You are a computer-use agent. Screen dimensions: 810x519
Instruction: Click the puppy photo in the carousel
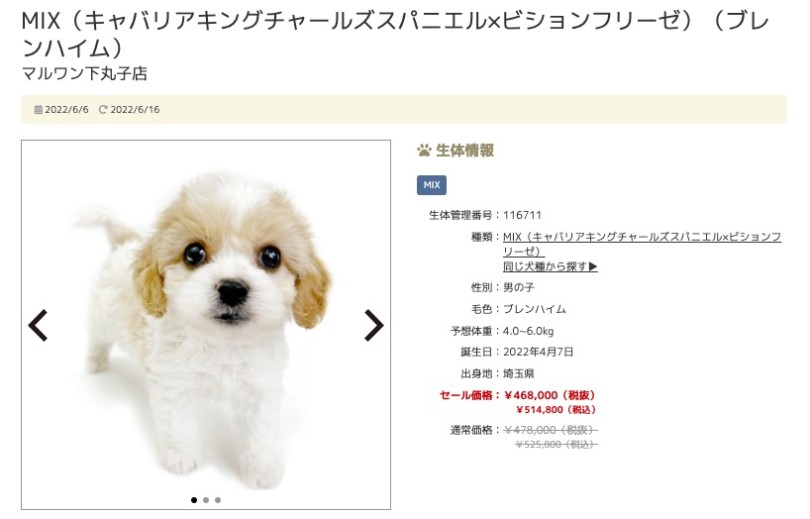(x=206, y=325)
